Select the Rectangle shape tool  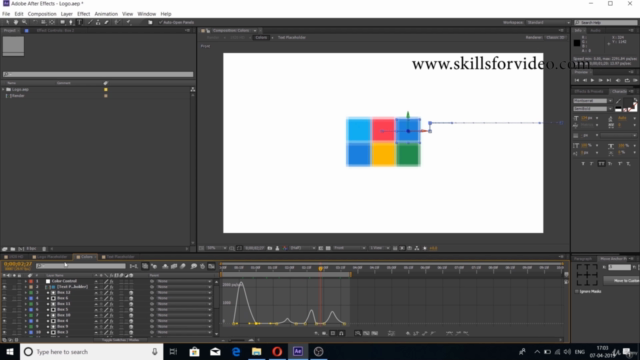pyautogui.click(x=62, y=22)
